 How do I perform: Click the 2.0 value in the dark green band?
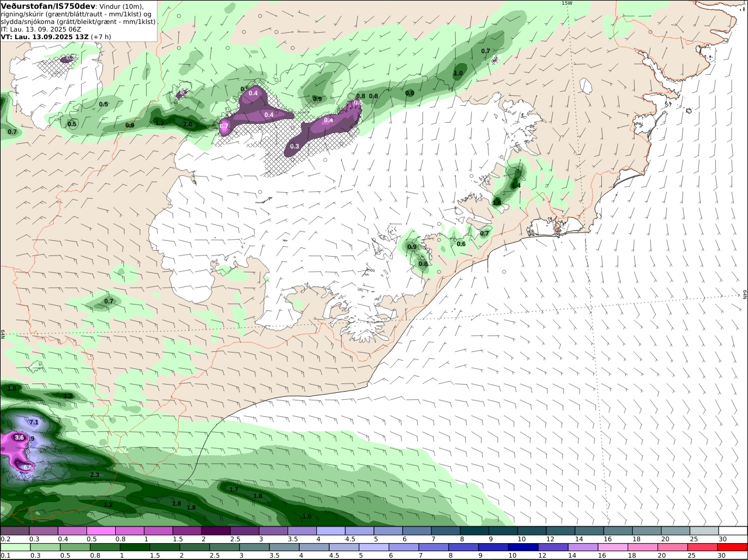[x=188, y=124]
